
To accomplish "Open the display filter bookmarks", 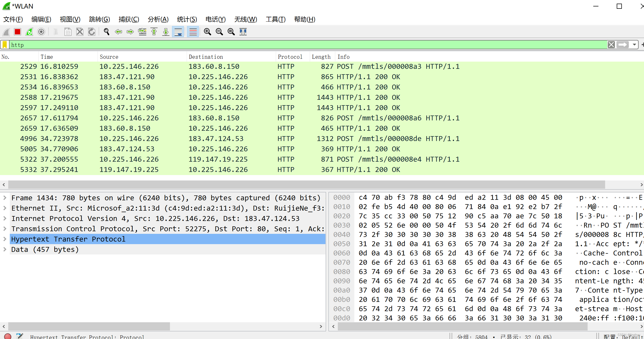I will [5, 45].
